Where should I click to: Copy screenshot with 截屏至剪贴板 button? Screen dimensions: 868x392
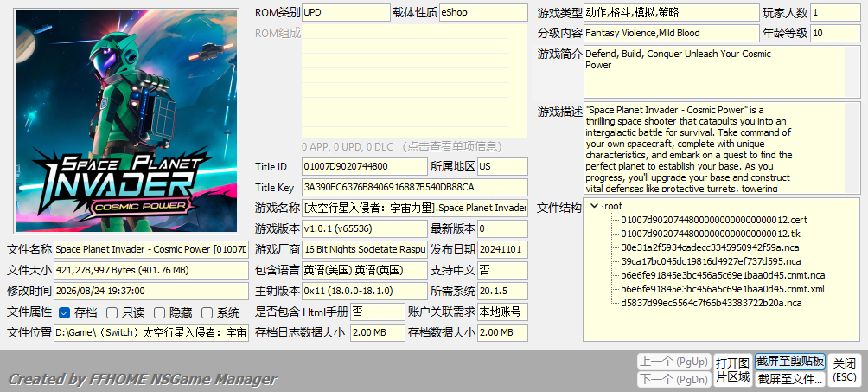coord(790,362)
